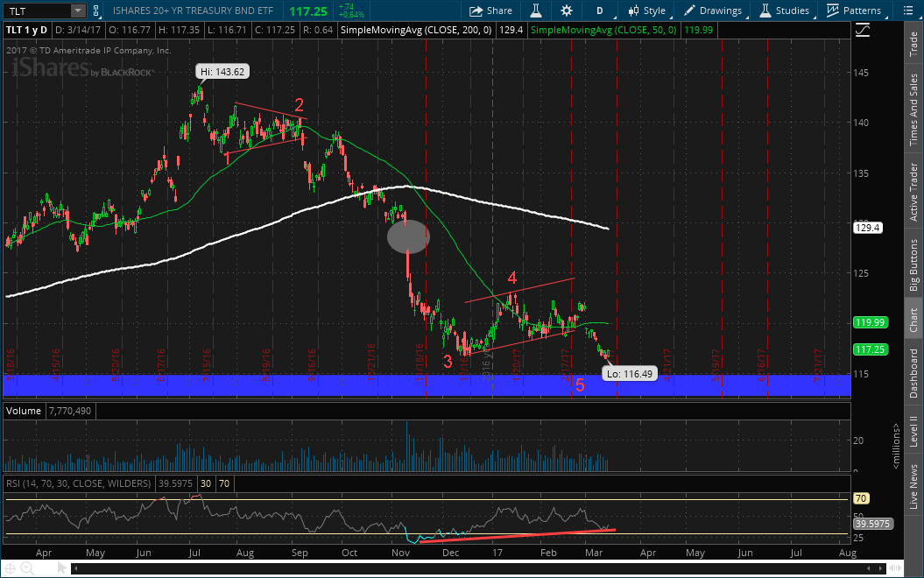
Task: Open the Times And Sales sidebar tab
Action: 913,109
